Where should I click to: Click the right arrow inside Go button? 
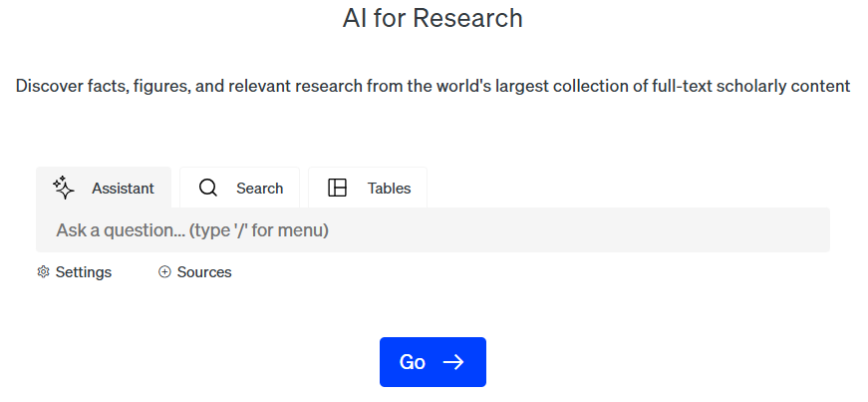coord(453,362)
